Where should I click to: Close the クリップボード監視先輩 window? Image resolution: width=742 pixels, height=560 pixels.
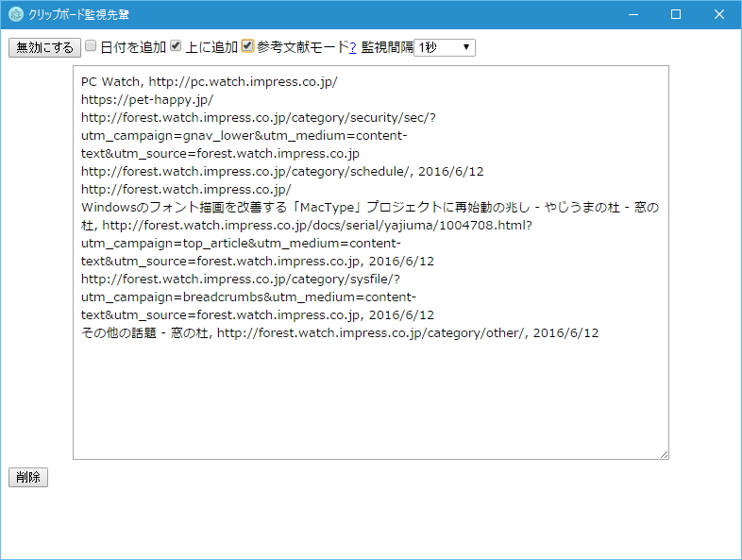click(718, 14)
